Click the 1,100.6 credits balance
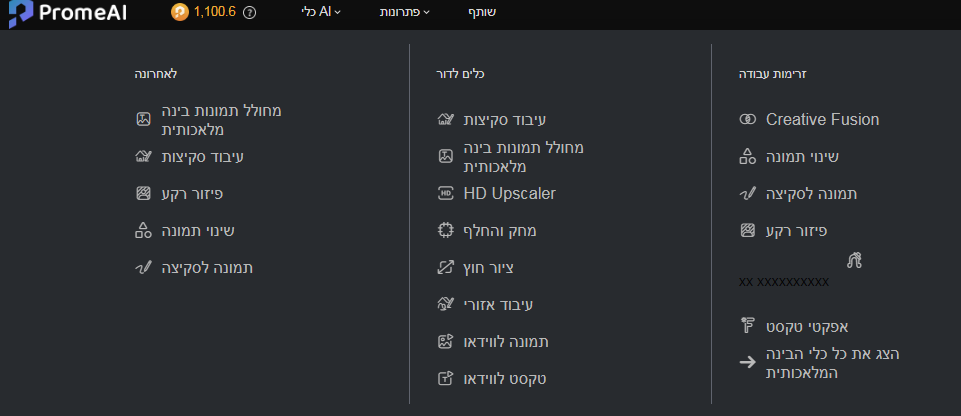The width and height of the screenshot is (961, 416). pos(215,13)
